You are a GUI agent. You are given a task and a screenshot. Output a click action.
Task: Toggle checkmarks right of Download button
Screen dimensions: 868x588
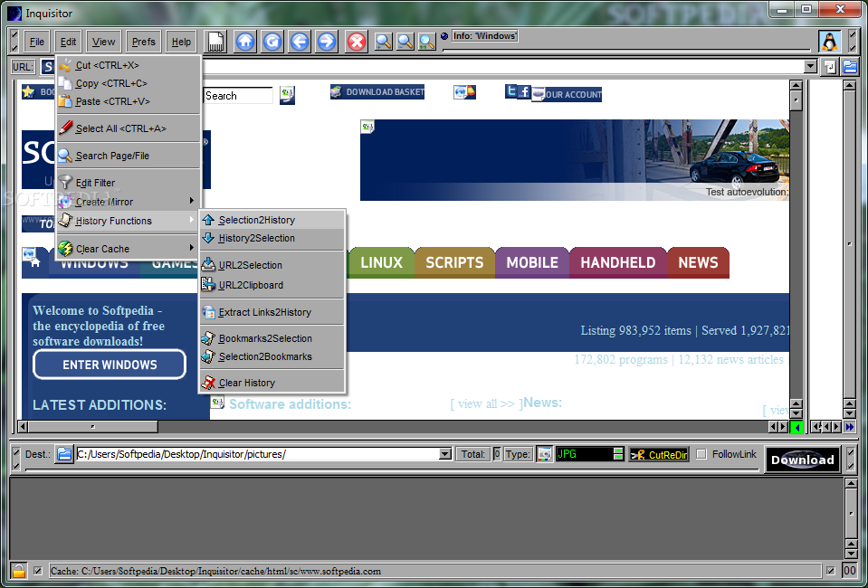coord(851,458)
